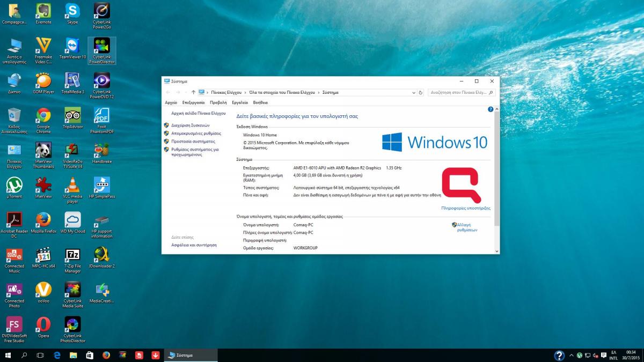Image resolution: width=644 pixels, height=362 pixels.
Task: Open Ασφάλεια και συντήρηση link
Action: (194, 245)
